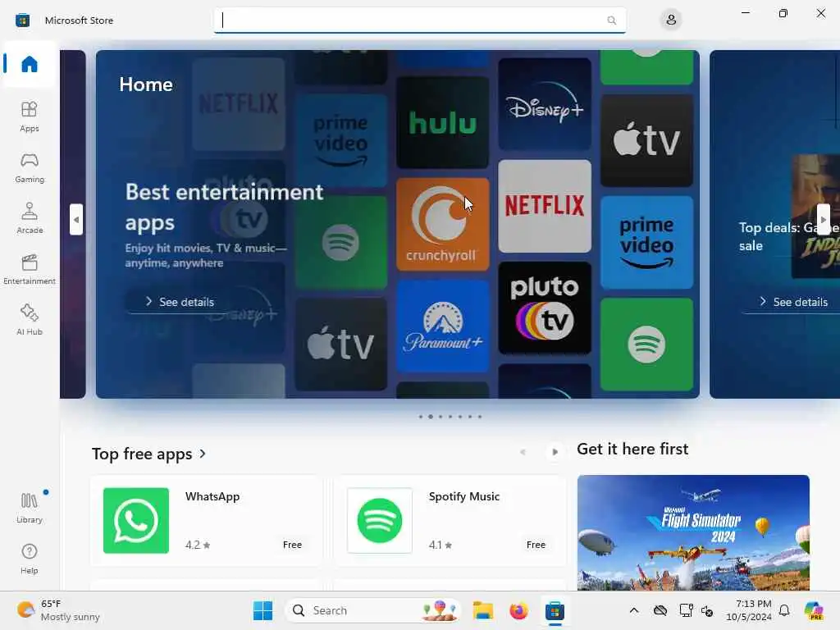This screenshot has width=840, height=630.
Task: Click See details on Top deals banner
Action: (x=794, y=302)
